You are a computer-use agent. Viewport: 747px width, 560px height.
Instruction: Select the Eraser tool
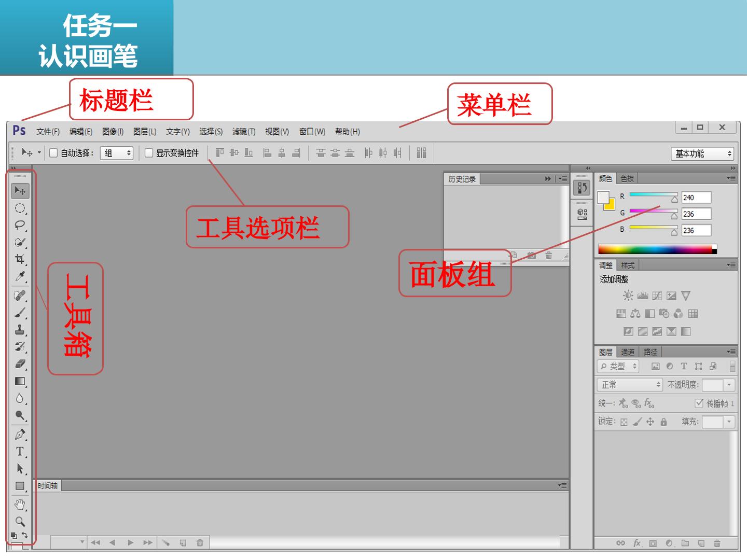(20, 364)
